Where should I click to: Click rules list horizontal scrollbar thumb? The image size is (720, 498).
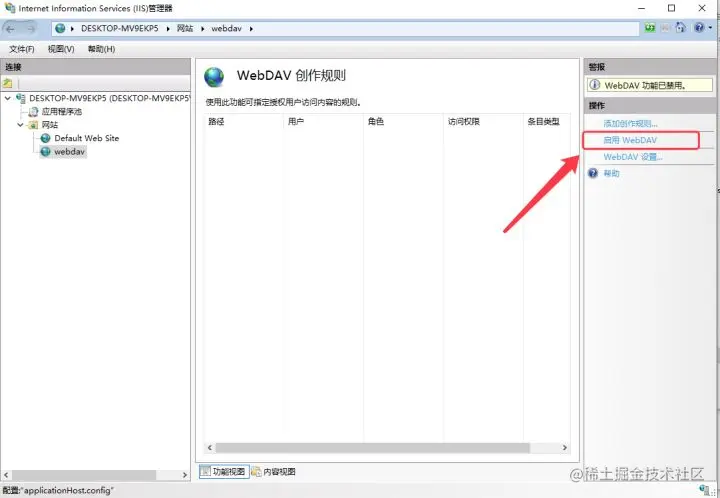tap(372, 448)
